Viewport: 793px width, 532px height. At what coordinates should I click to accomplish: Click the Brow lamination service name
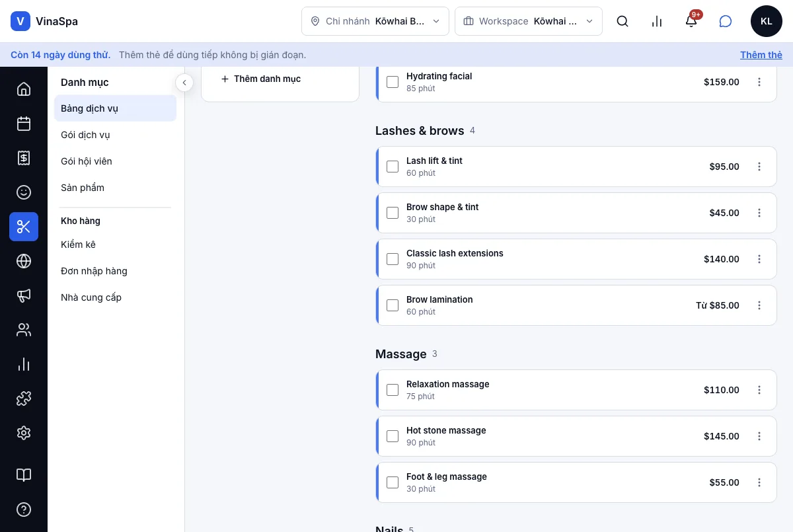[439, 299]
